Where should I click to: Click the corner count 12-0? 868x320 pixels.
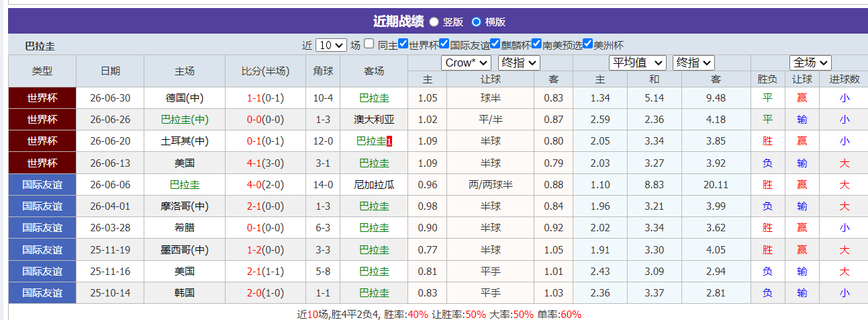pyautogui.click(x=323, y=141)
